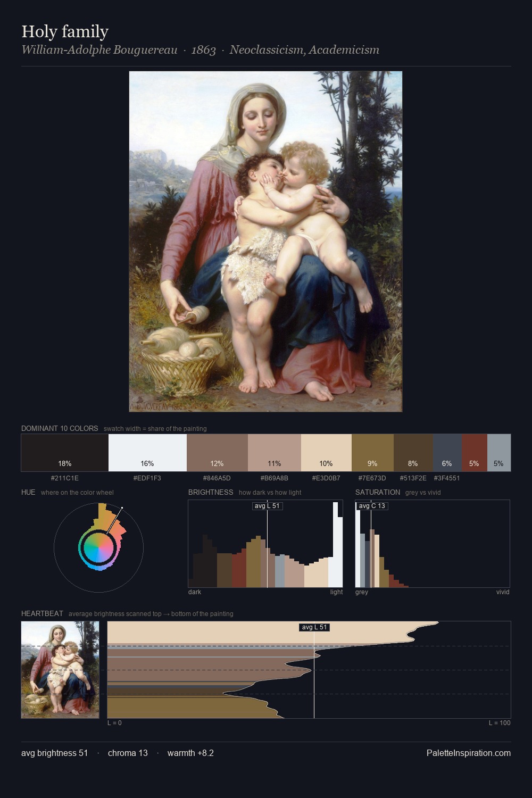Click 'Neoclassicism, Academicism' style text
Viewport: 532px width, 798px height.
(x=304, y=50)
